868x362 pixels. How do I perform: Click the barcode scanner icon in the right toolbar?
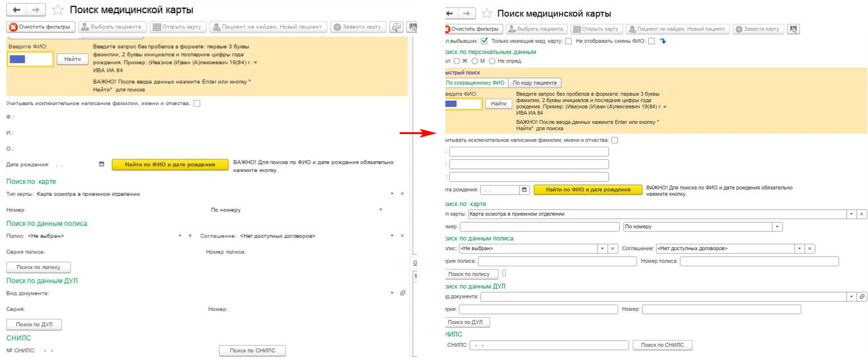tap(793, 29)
